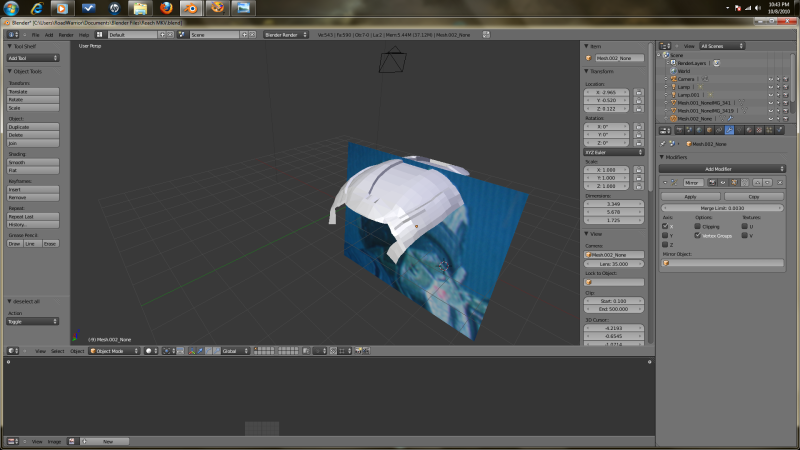This screenshot has height=450, width=800.
Task: Click the OpenGL render image icon
Action: (x=358, y=351)
